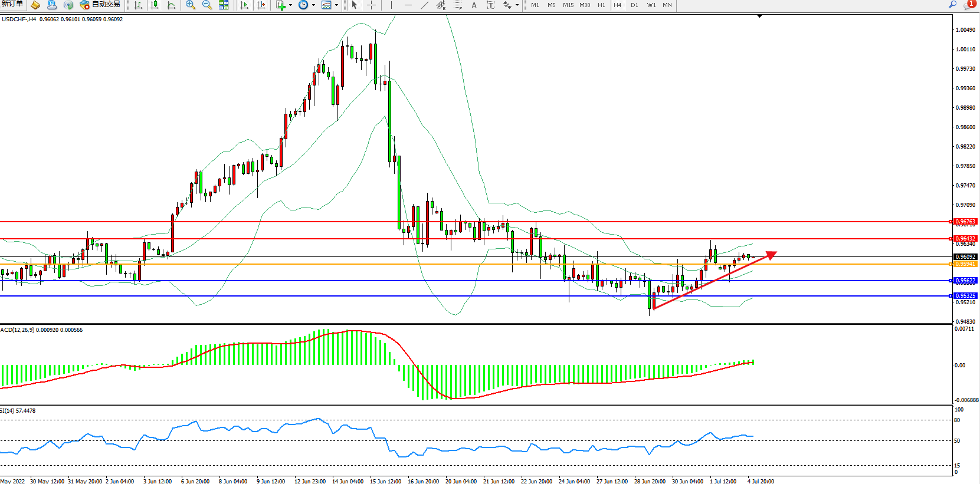
Task: Select the text label A tool
Action: [474, 5]
